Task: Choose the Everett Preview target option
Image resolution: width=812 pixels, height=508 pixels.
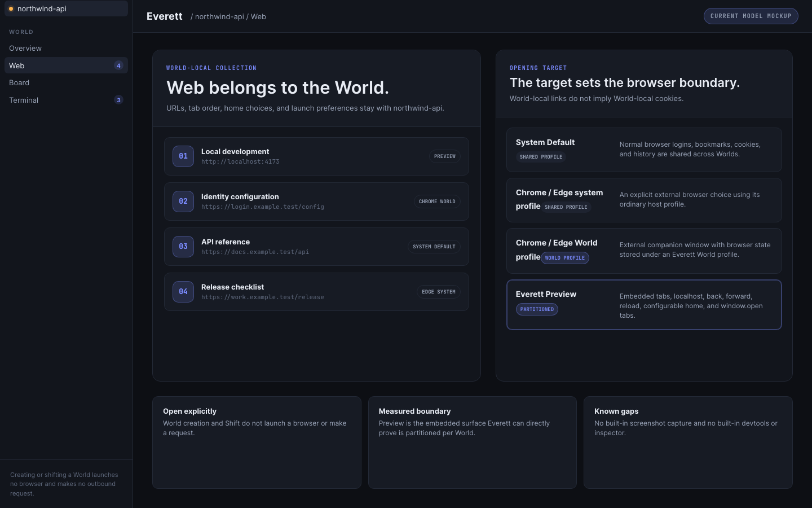Action: [x=644, y=305]
